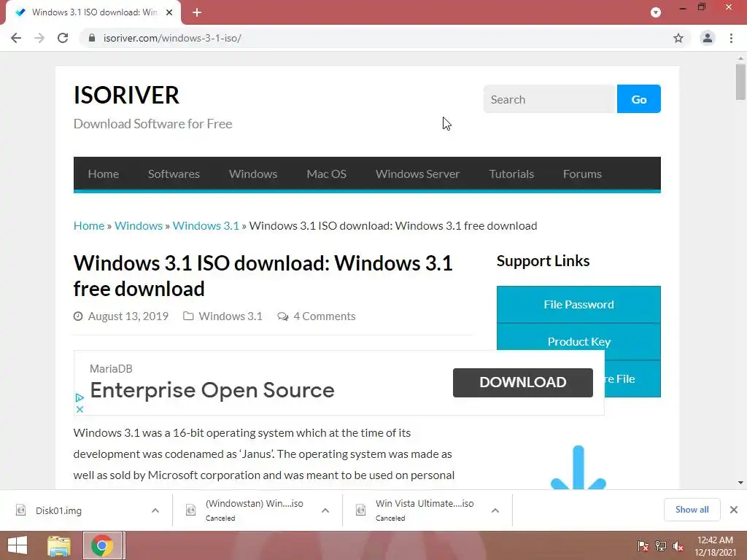This screenshot has height=560, width=747.
Task: Expand options for (Windowstan) Win....iso download
Action: click(x=325, y=510)
